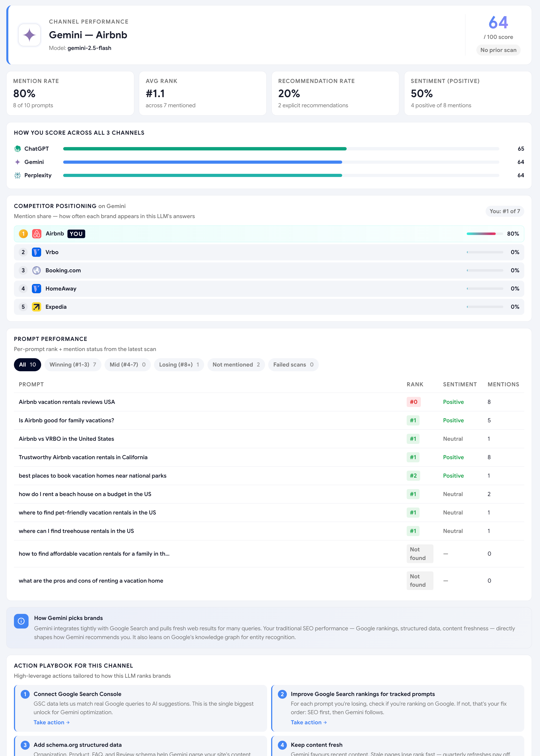The width and height of the screenshot is (540, 756).
Task: Open the Avg Rank #1.1 card
Action: 203,94
